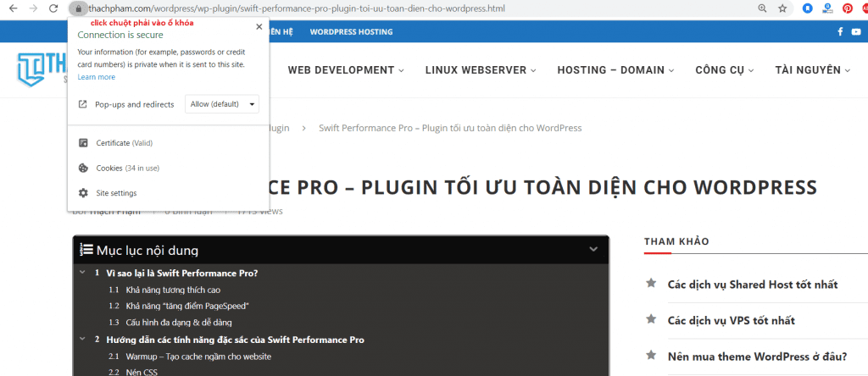Click the Learn more link in the popup
Image resolution: width=868 pixels, height=376 pixels.
(x=96, y=77)
